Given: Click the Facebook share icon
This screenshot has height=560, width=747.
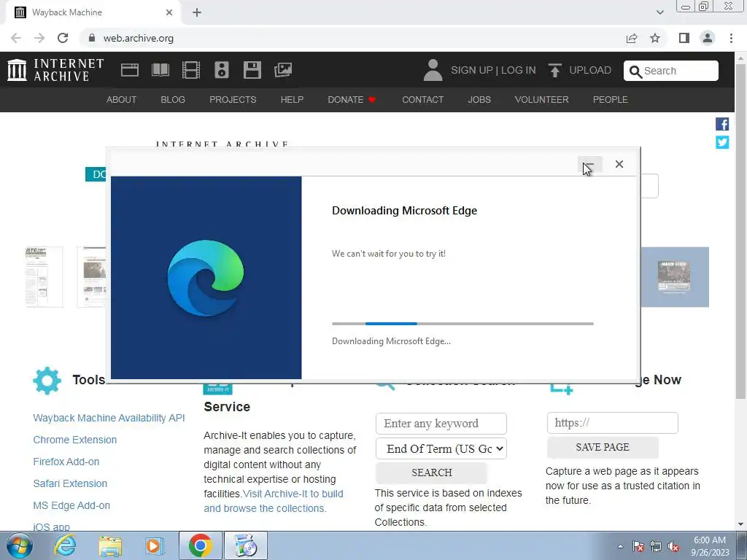Looking at the screenshot, I should pos(722,124).
